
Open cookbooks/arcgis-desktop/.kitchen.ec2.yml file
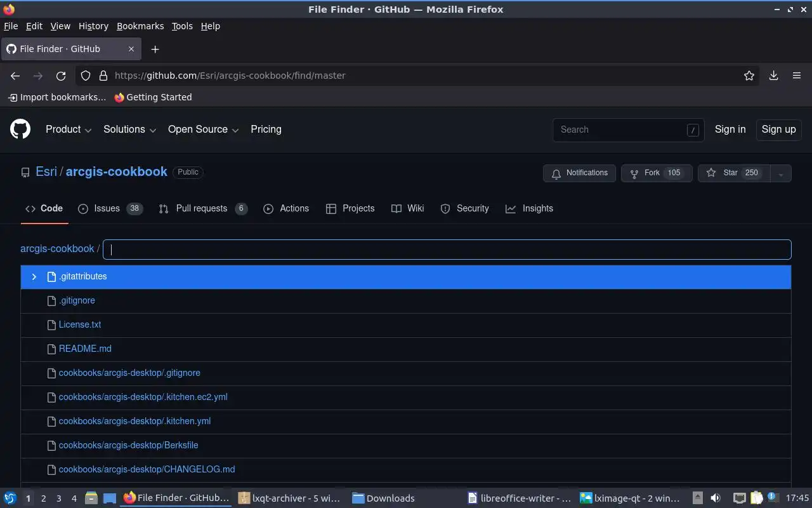coord(143,397)
